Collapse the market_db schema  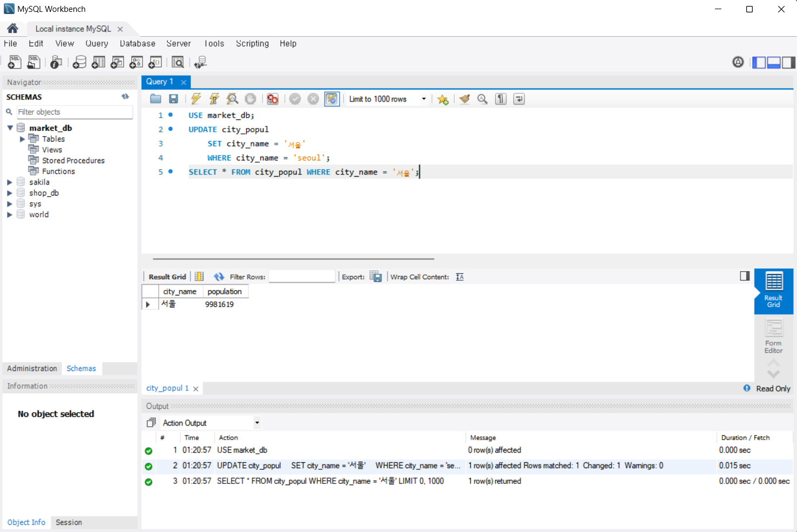coord(10,128)
